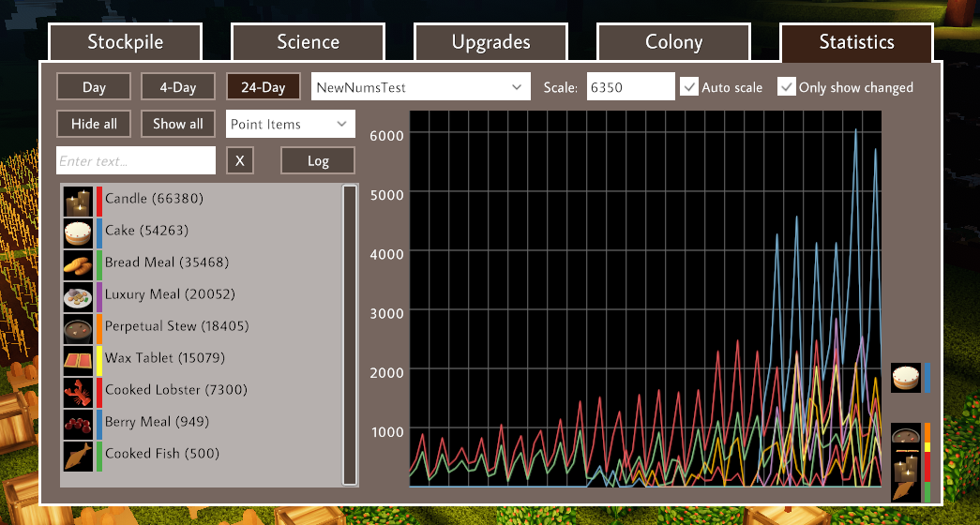This screenshot has height=525, width=980.
Task: Select the Cake (54263) row text
Action: click(x=147, y=231)
